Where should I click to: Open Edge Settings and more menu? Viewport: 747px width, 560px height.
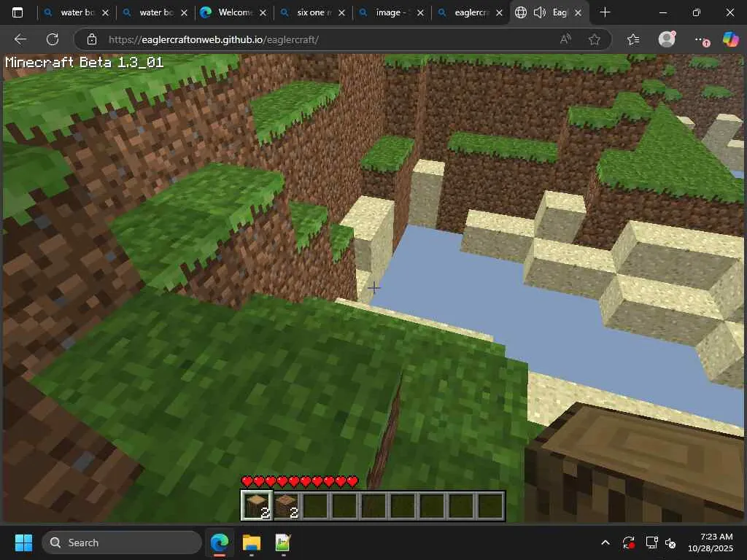(x=701, y=40)
